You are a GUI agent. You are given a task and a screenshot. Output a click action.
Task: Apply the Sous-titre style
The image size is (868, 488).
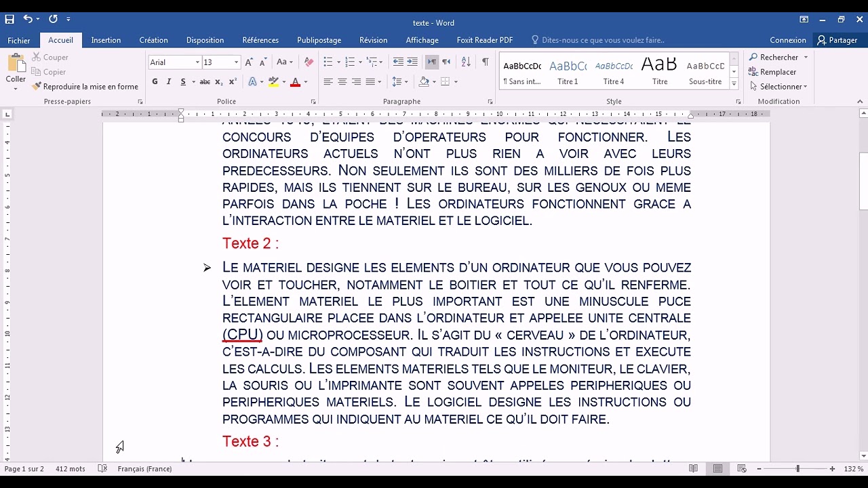tap(705, 72)
